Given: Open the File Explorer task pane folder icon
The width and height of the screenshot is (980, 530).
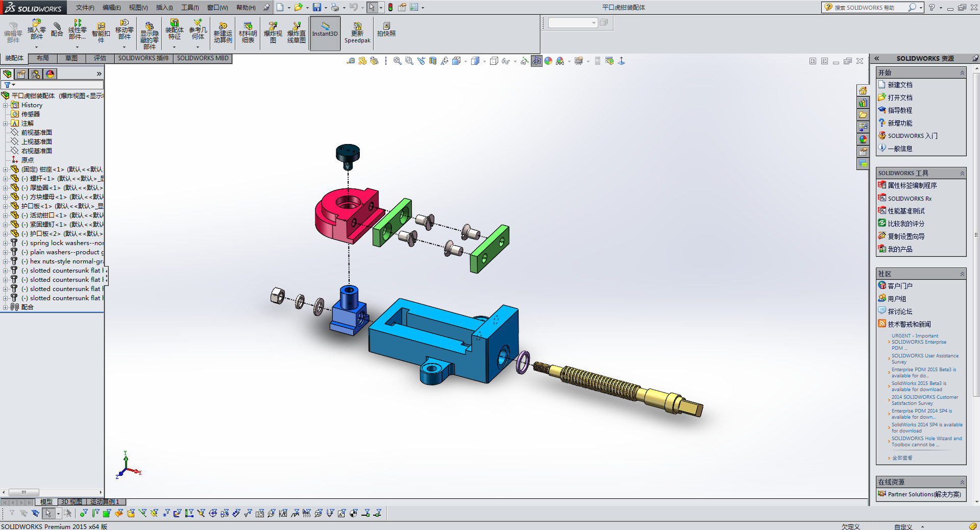Looking at the screenshot, I should (x=863, y=115).
